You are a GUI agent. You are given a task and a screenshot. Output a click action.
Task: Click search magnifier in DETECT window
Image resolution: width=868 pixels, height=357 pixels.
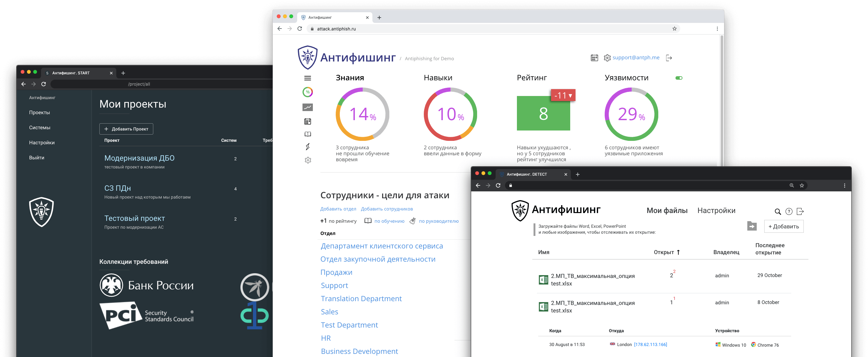pos(777,212)
